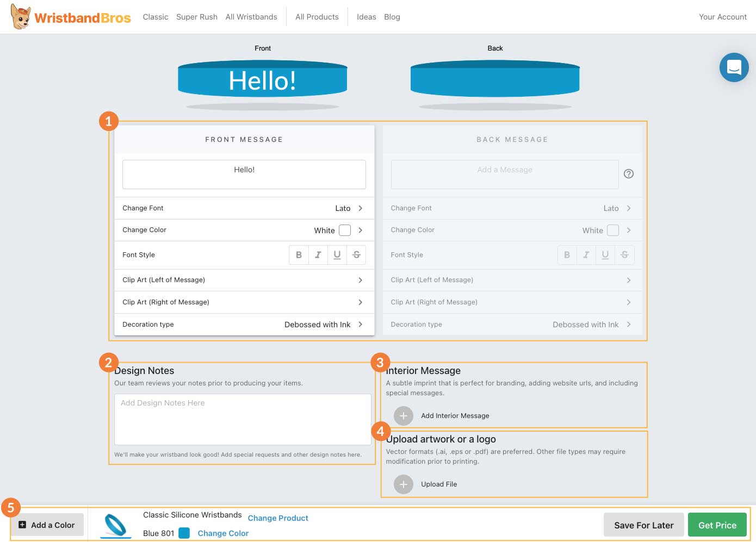Image resolution: width=756 pixels, height=542 pixels.
Task: Expand Front Message Change Font row
Action: click(x=244, y=208)
